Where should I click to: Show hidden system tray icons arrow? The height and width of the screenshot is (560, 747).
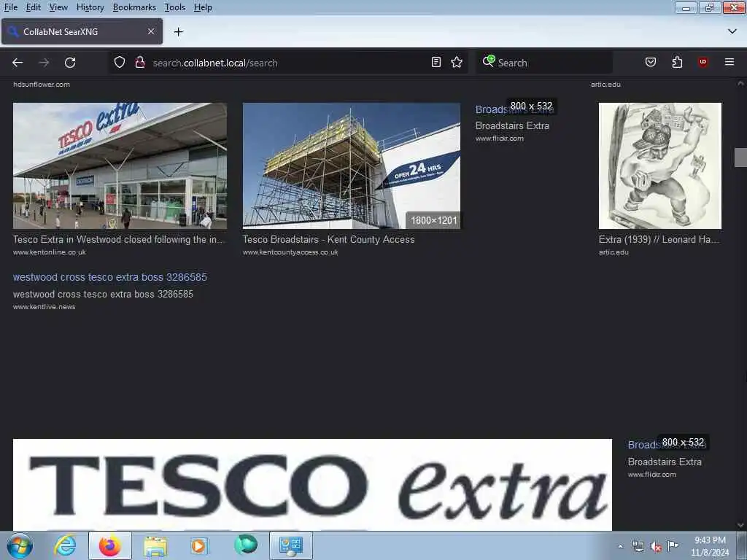(x=620, y=546)
